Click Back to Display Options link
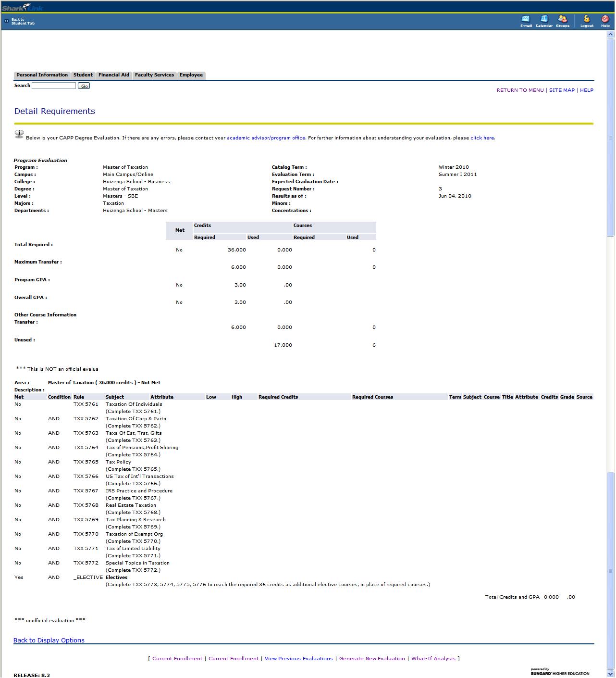 tap(49, 640)
